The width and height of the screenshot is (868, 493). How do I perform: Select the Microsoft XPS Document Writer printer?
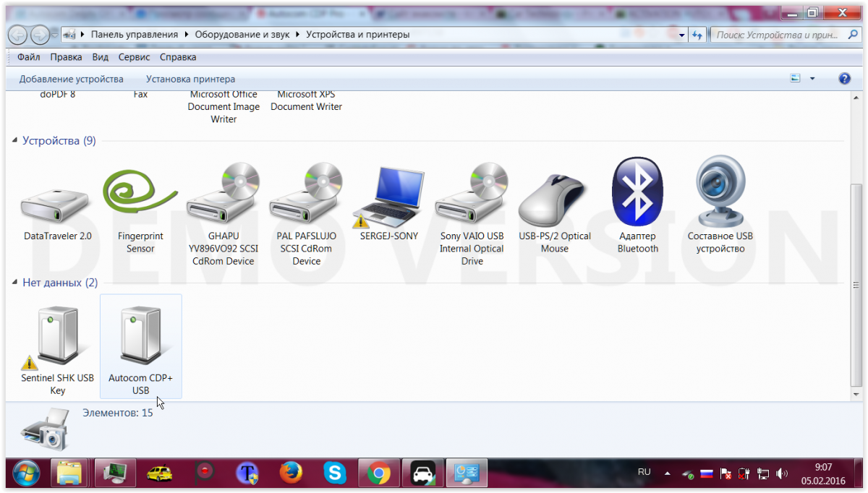(x=307, y=100)
